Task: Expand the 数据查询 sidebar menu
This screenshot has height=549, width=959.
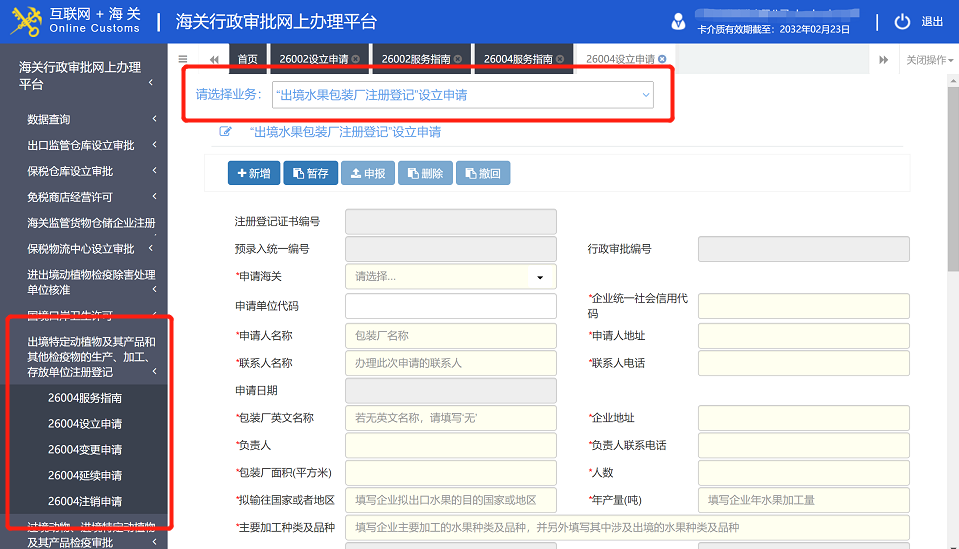Action: [84, 119]
